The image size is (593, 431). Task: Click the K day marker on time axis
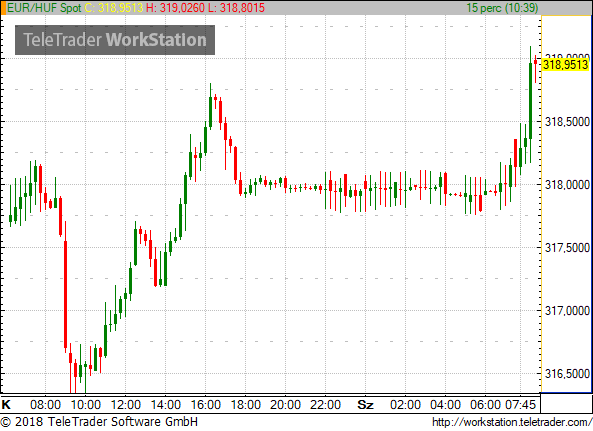point(6,405)
